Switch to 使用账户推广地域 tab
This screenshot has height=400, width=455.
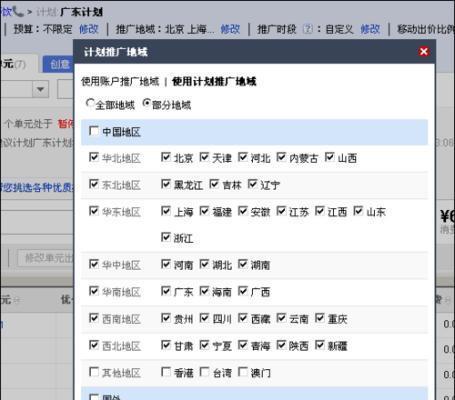click(x=120, y=81)
